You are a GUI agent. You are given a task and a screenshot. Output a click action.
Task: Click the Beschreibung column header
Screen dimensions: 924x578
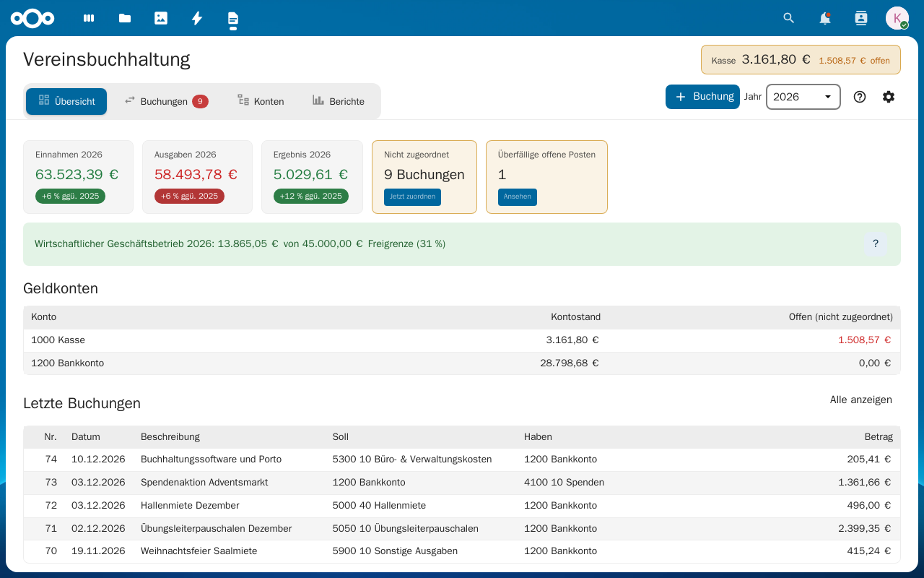170,437
